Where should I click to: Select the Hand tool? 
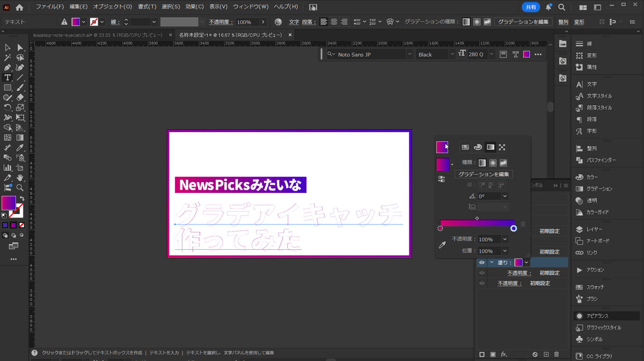point(20,177)
